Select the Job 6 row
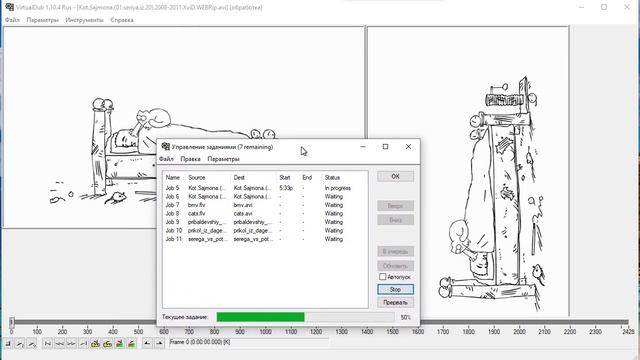 (265, 197)
